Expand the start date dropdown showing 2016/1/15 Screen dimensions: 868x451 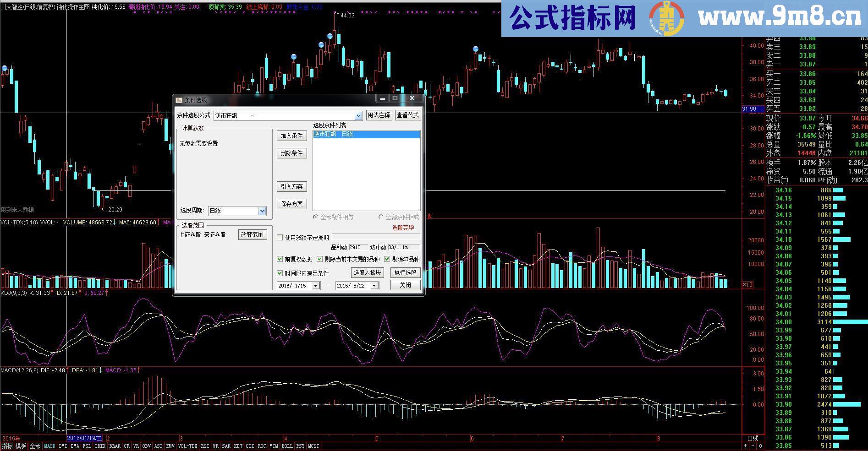pyautogui.click(x=316, y=285)
